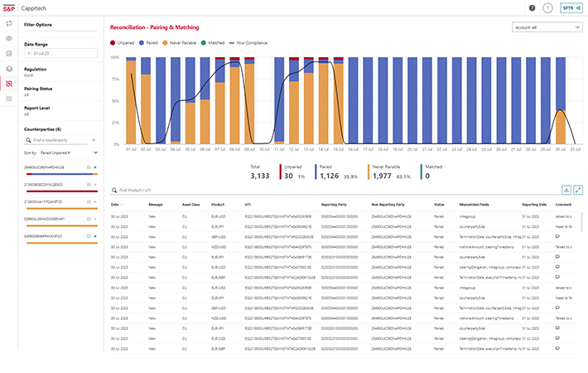
Task: Select the red reconciliation pairing icon in sidebar
Action: (x=9, y=84)
